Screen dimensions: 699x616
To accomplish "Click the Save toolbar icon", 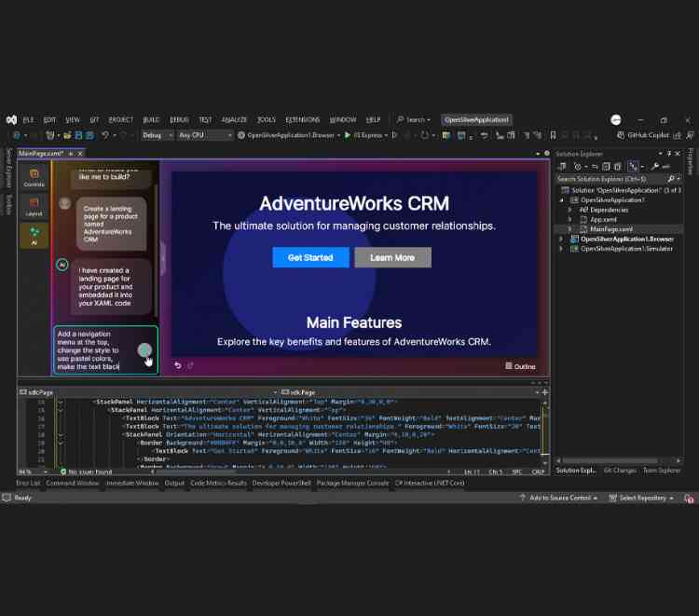I will click(79, 135).
